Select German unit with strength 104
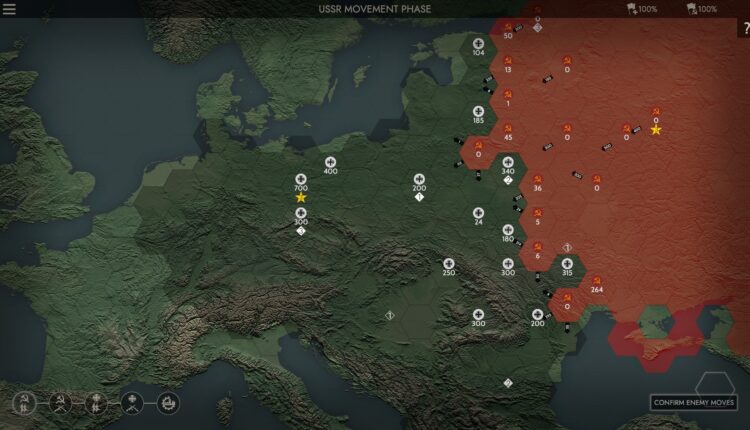The height and width of the screenshot is (430, 750). point(478,45)
